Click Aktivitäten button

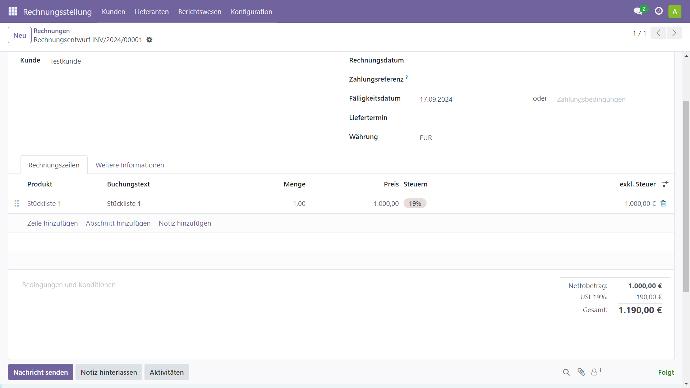click(166, 372)
